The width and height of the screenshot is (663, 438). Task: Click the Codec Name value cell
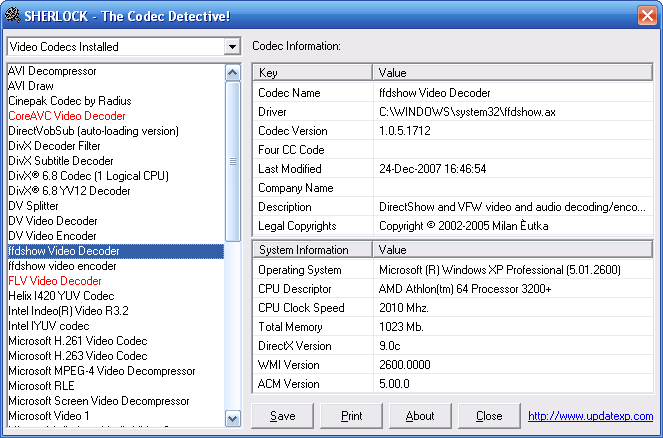[513, 93]
